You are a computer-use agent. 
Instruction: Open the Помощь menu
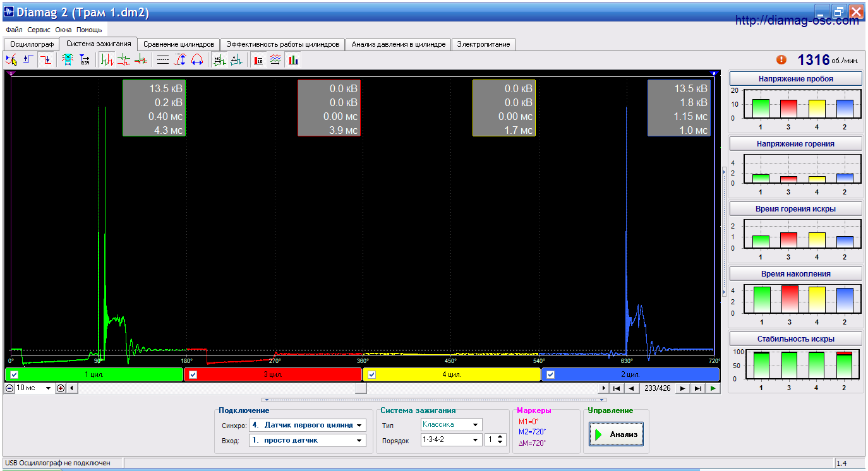point(89,30)
